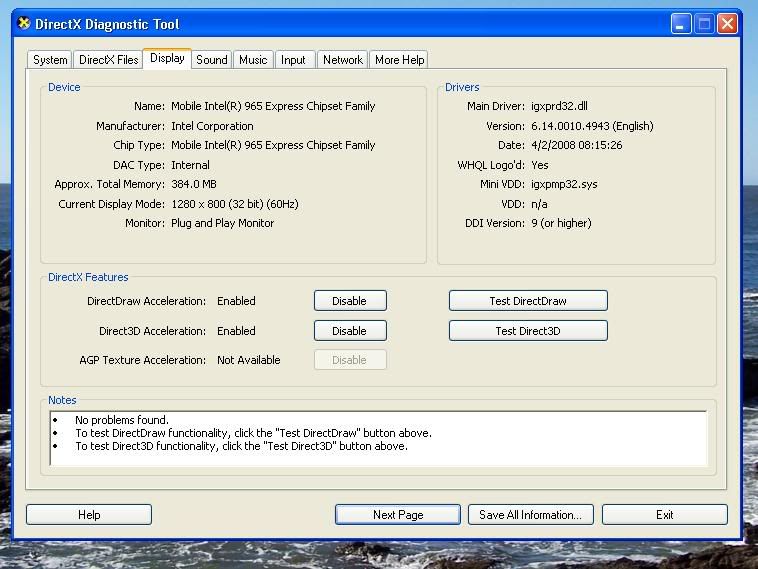The height and width of the screenshot is (569, 758).
Task: Click the '1280 x 800 (32 bit) (60Hz)' display mode
Action: 235,204
